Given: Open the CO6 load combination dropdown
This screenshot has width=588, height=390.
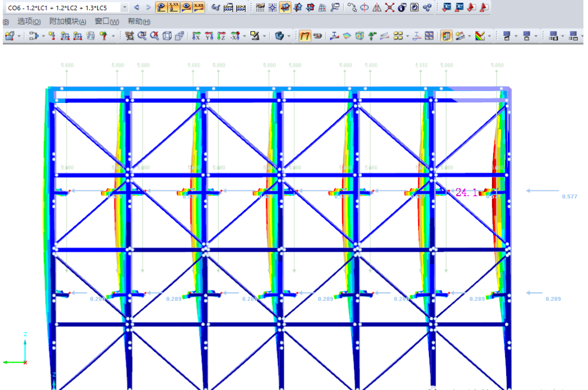Looking at the screenshot, I should 125,7.
